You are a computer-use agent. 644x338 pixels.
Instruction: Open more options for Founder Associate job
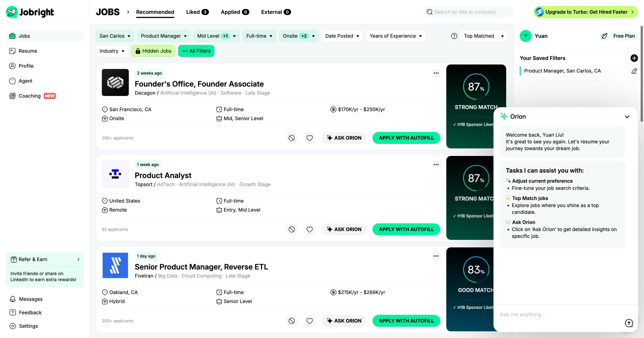click(436, 73)
